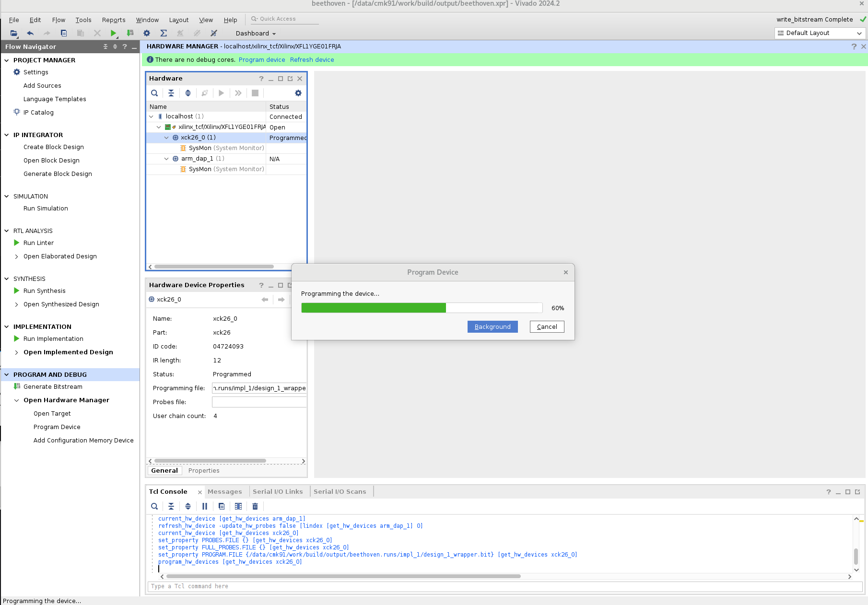Expand all nodes in Hardware panel

click(188, 93)
